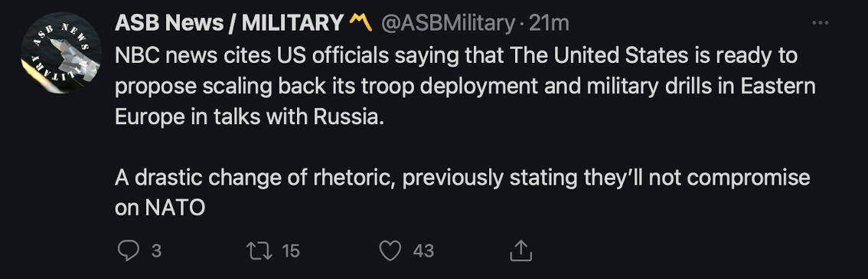The width and height of the screenshot is (868, 279).
Task: Click the word NATO ending the tweet
Action: tap(175, 208)
